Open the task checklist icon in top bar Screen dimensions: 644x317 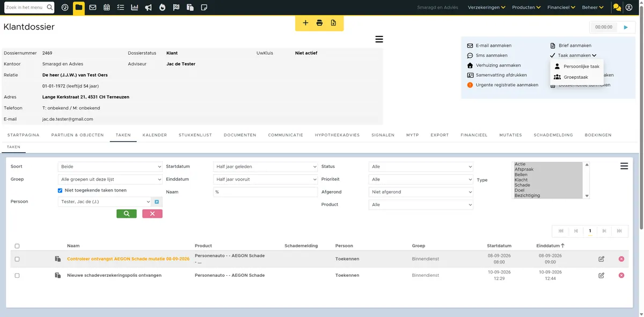(121, 8)
